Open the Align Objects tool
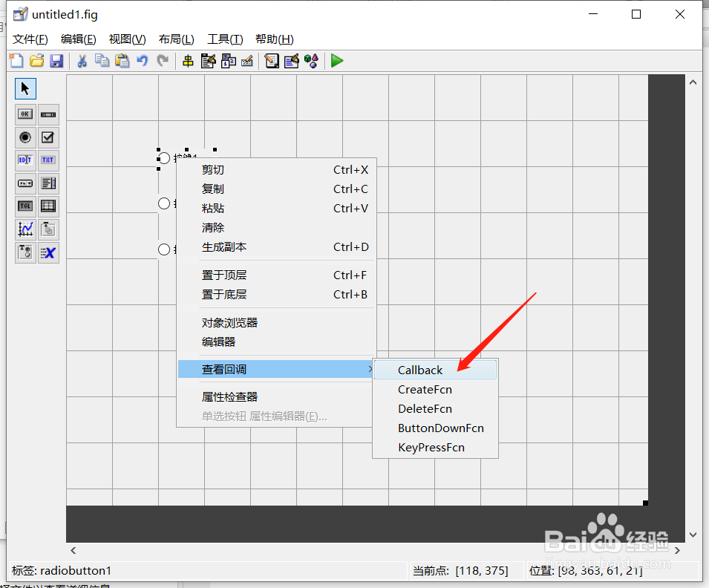The image size is (709, 588). [x=188, y=61]
